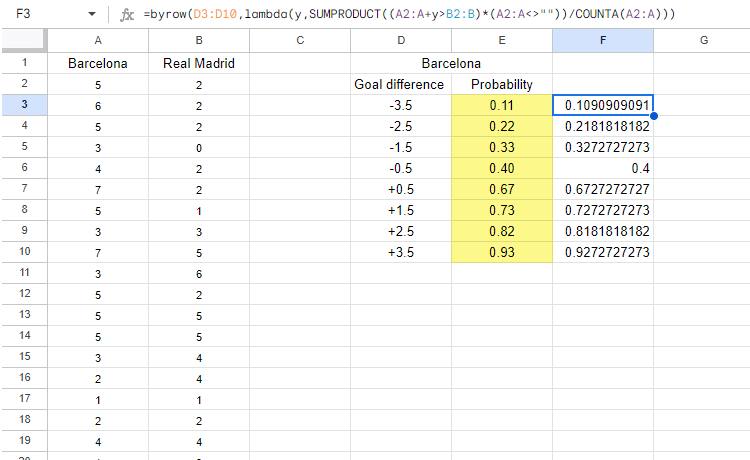Select cell with +2.5 goal difference
Viewport: 750px width, 460px height.
401,231
